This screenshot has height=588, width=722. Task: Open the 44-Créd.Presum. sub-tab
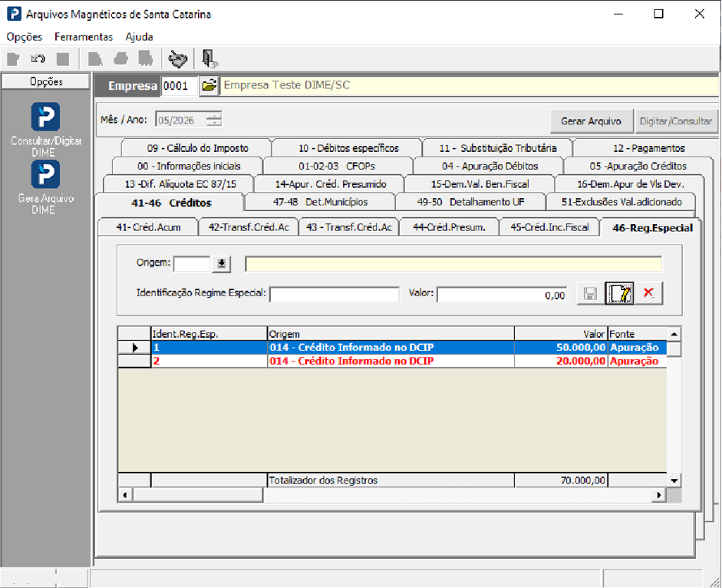pyautogui.click(x=449, y=227)
